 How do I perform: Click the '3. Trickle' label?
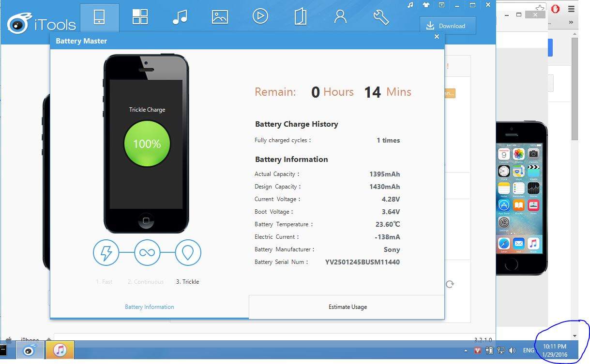187,282
